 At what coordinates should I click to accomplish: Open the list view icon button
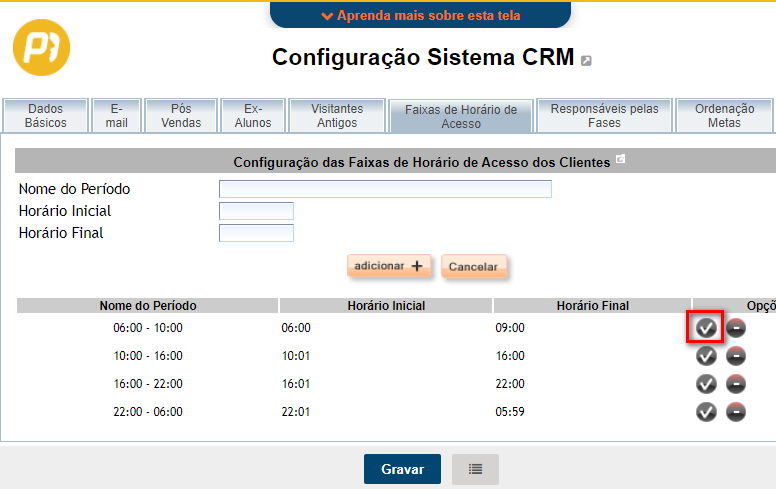pos(475,469)
